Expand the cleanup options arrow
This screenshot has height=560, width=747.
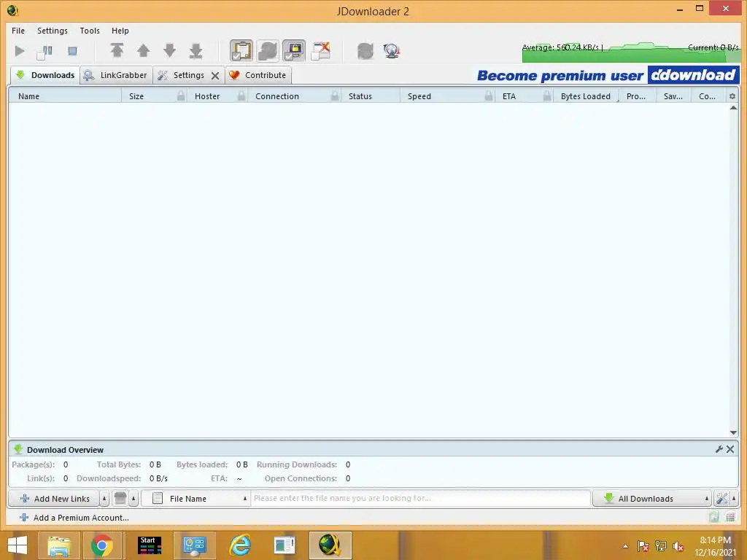[x=134, y=499]
